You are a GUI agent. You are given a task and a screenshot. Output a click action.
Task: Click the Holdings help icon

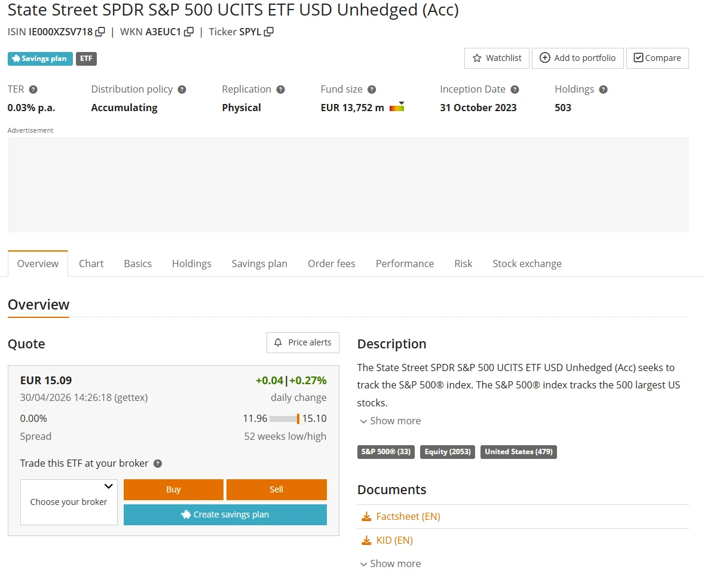603,90
